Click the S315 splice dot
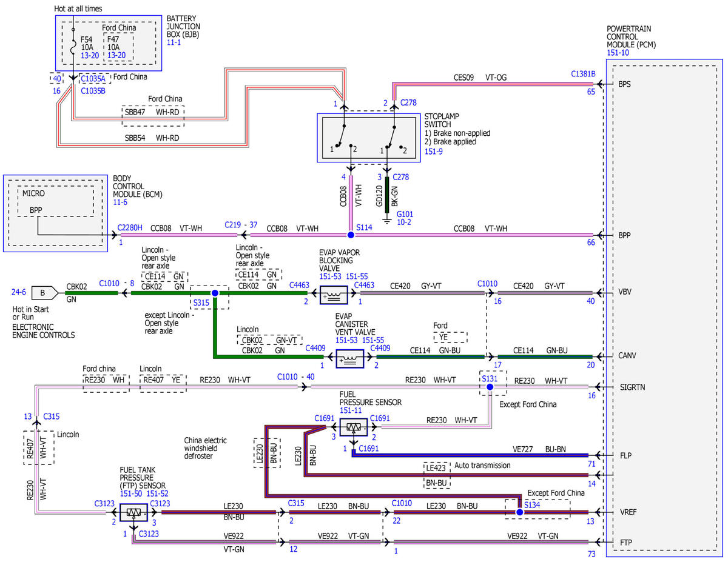The height and width of the screenshot is (562, 728). 214,293
